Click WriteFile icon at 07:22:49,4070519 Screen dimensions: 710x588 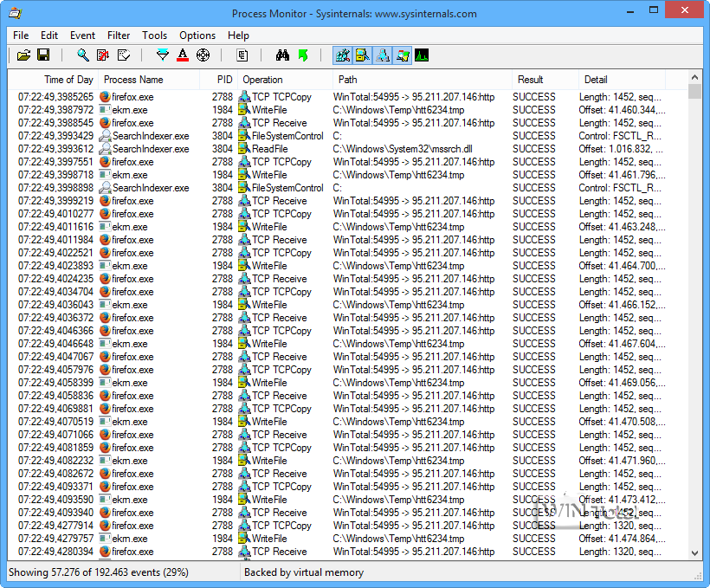(x=244, y=421)
